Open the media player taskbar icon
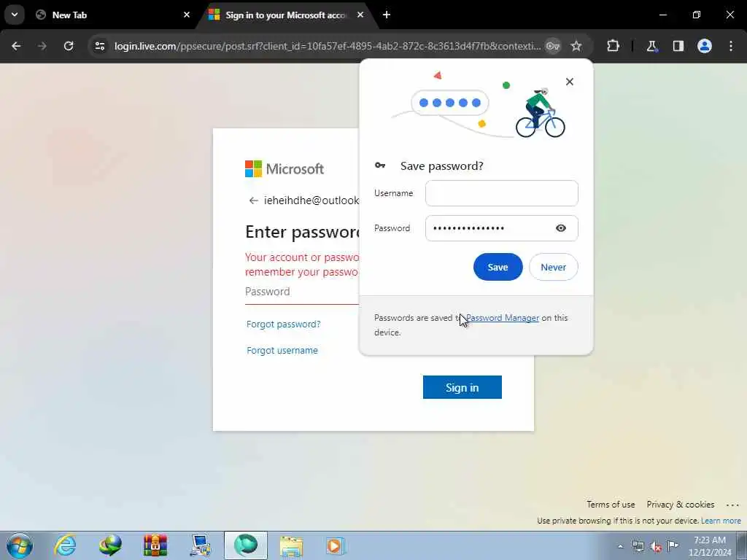This screenshot has width=747, height=560. click(x=336, y=545)
